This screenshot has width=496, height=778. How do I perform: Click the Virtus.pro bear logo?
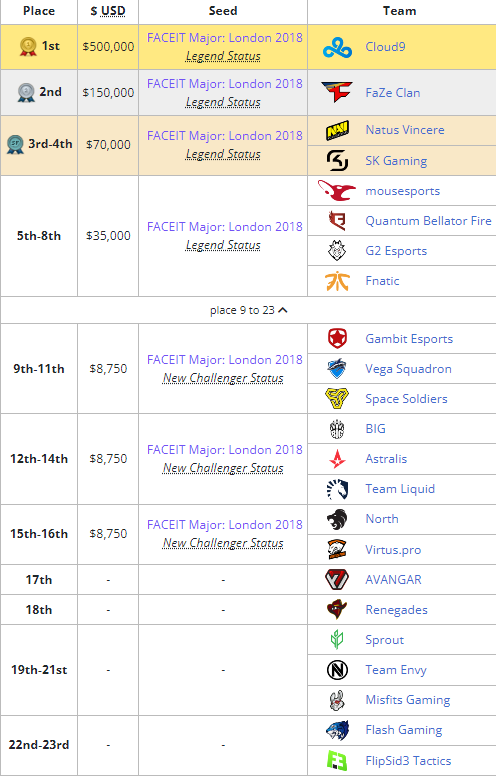tap(337, 549)
